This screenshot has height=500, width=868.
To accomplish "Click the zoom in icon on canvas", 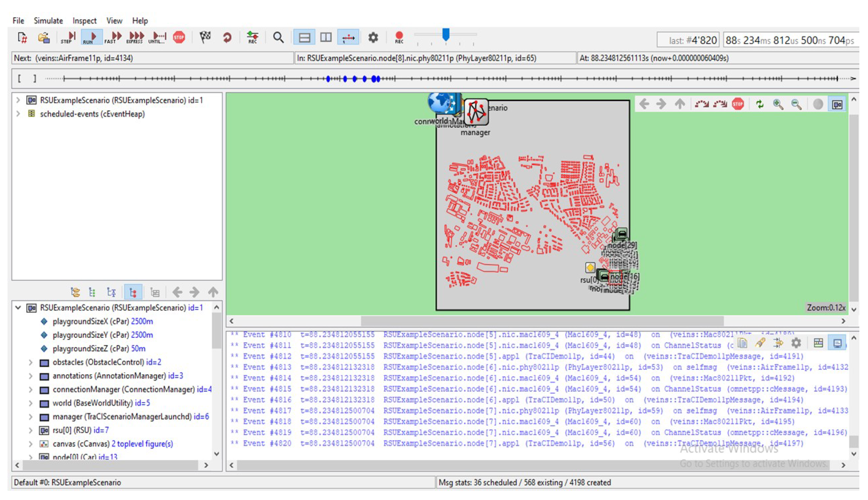I will (x=778, y=104).
